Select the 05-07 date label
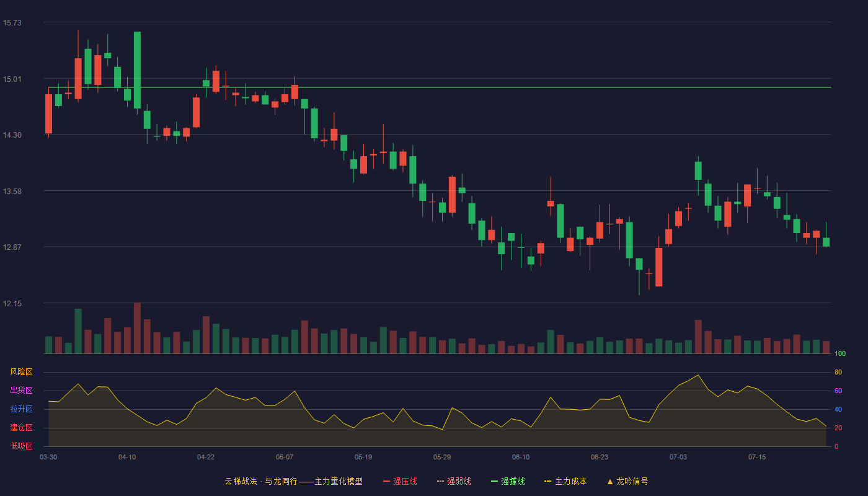The height and width of the screenshot is (496, 868). coord(285,457)
